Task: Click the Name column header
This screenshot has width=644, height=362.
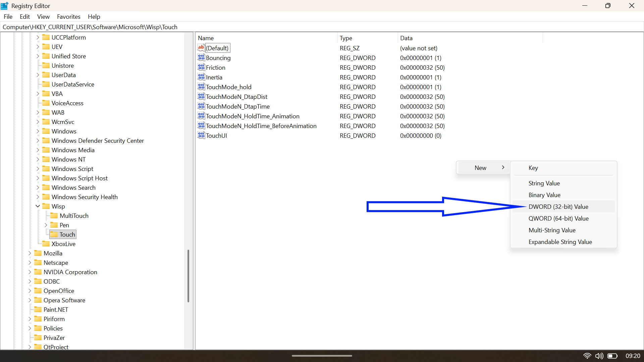Action: [x=206, y=38]
